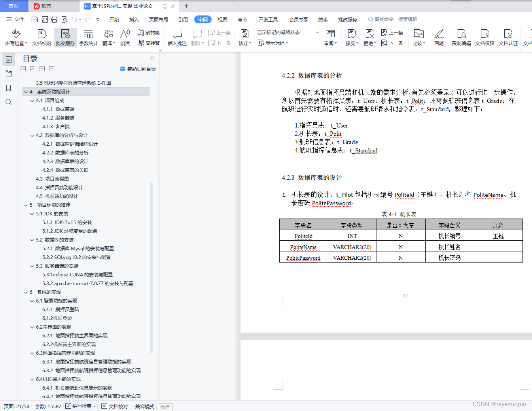Click the undo arrow icon
Screen dimensions: 532x411
[74, 19]
